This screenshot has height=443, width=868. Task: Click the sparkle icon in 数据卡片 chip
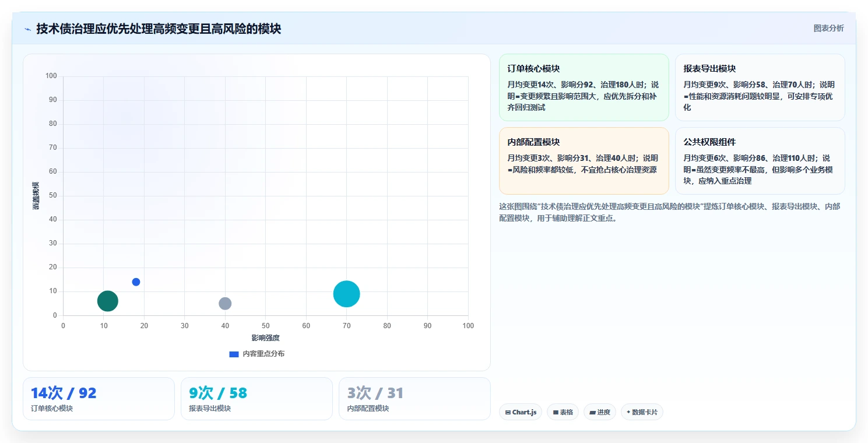click(628, 412)
